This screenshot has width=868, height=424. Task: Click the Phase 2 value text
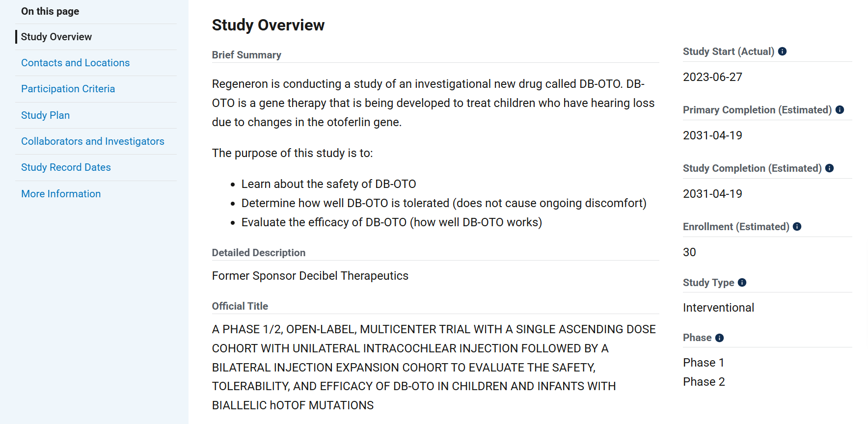pyautogui.click(x=704, y=382)
